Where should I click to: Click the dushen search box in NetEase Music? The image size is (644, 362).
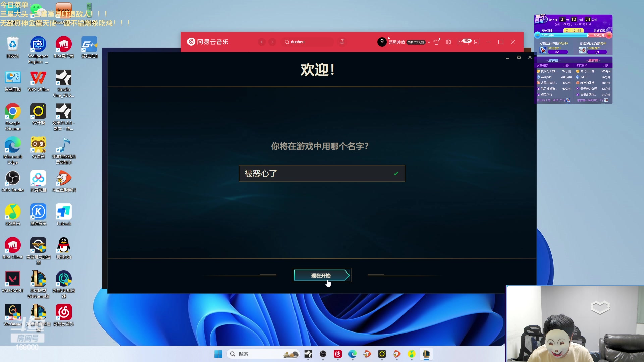click(x=307, y=42)
